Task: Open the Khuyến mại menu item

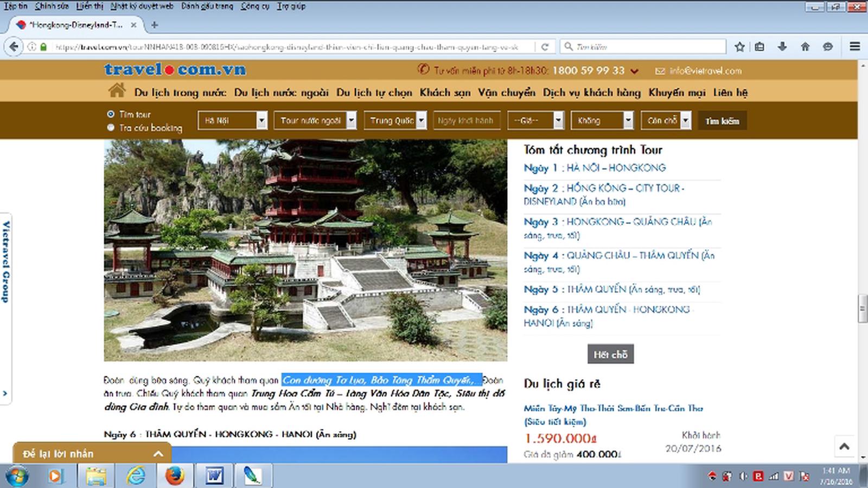Action: pyautogui.click(x=676, y=93)
